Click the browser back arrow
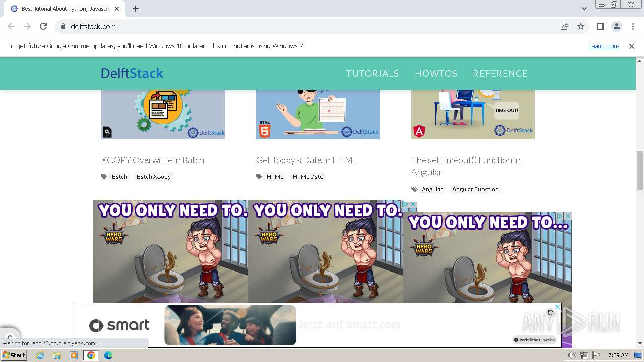 [x=11, y=26]
